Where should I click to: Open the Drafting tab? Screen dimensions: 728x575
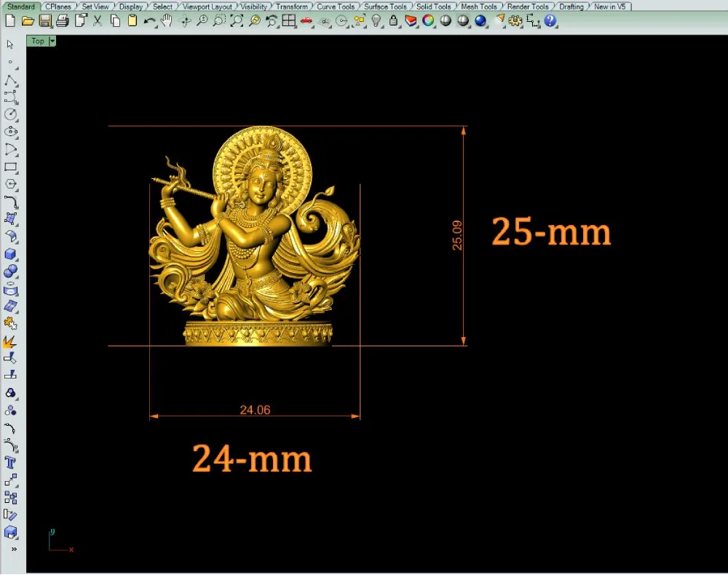[x=571, y=7]
